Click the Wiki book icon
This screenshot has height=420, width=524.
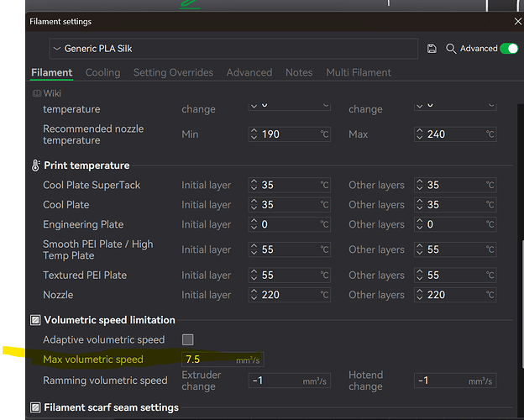coord(37,93)
